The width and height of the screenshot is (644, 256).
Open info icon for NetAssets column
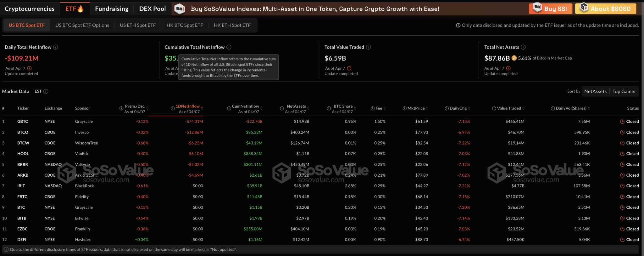(282, 108)
